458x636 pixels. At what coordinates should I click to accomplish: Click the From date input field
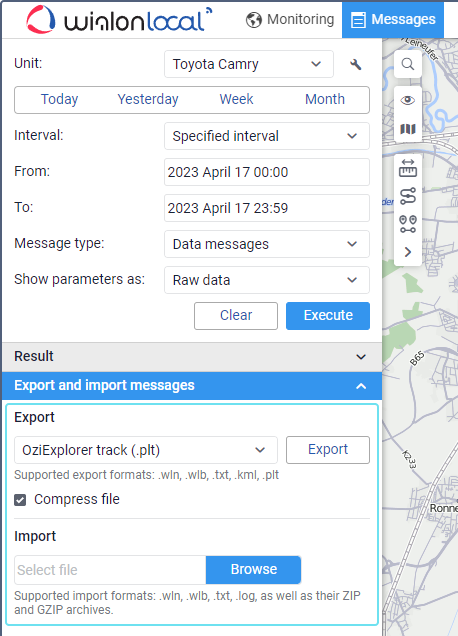[267, 172]
